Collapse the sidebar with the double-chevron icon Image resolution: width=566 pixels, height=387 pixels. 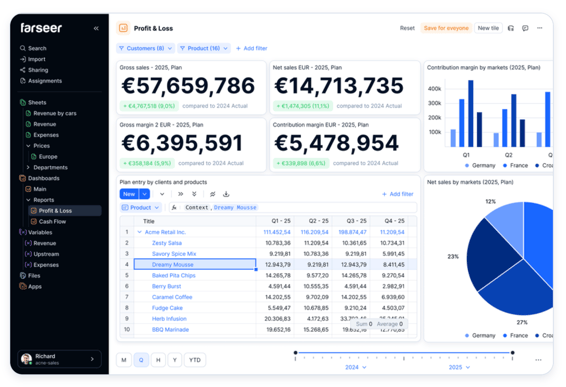click(96, 28)
